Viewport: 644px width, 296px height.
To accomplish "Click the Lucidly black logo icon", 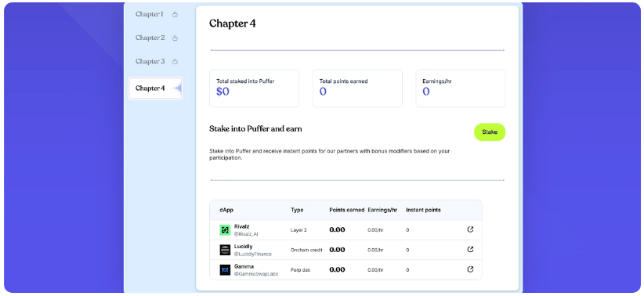I will [x=225, y=250].
